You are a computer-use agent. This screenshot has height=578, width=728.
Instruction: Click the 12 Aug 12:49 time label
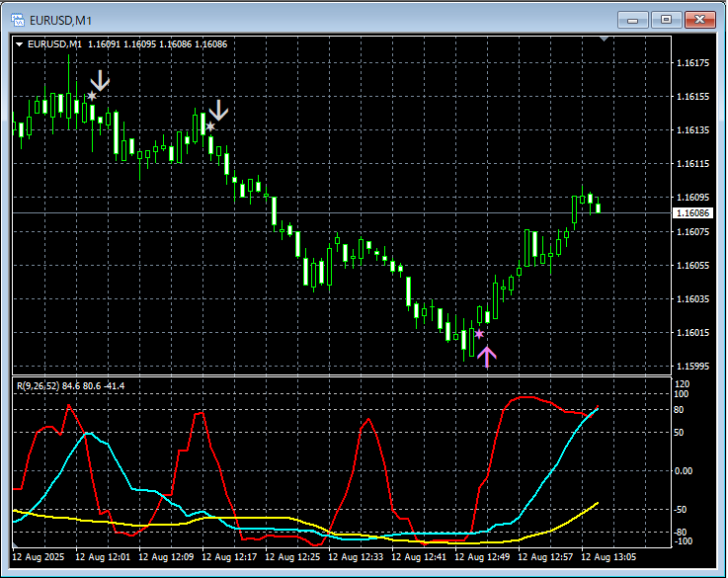point(482,556)
